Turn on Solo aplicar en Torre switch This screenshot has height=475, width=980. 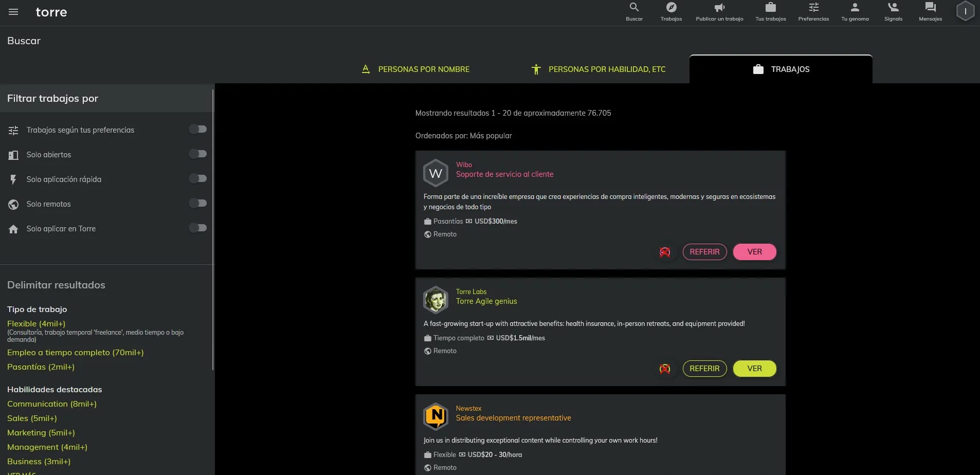coord(198,228)
